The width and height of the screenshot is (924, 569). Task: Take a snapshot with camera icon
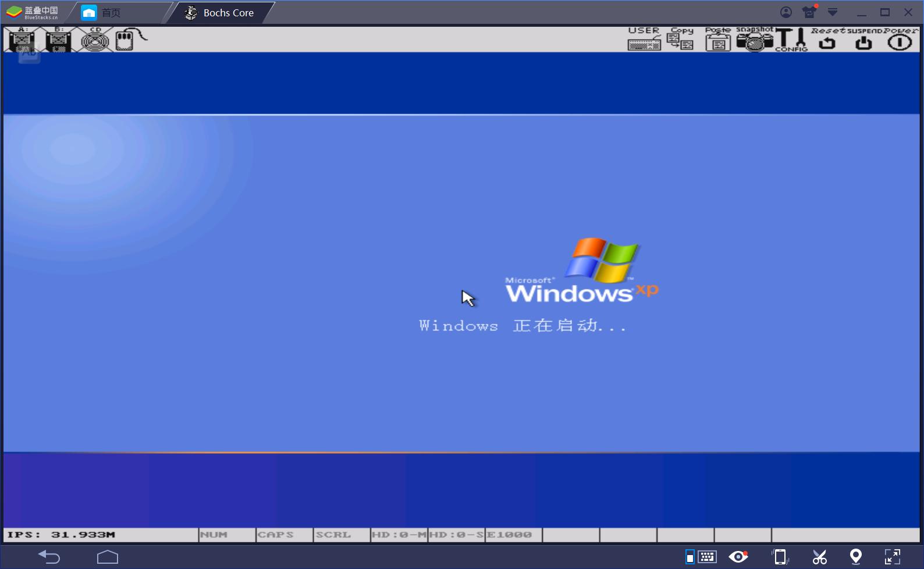click(x=754, y=40)
